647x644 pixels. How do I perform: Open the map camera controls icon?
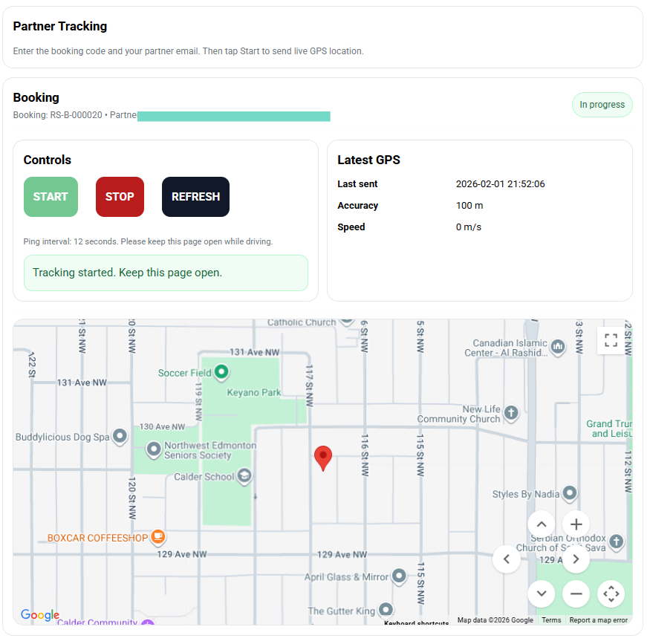611,593
